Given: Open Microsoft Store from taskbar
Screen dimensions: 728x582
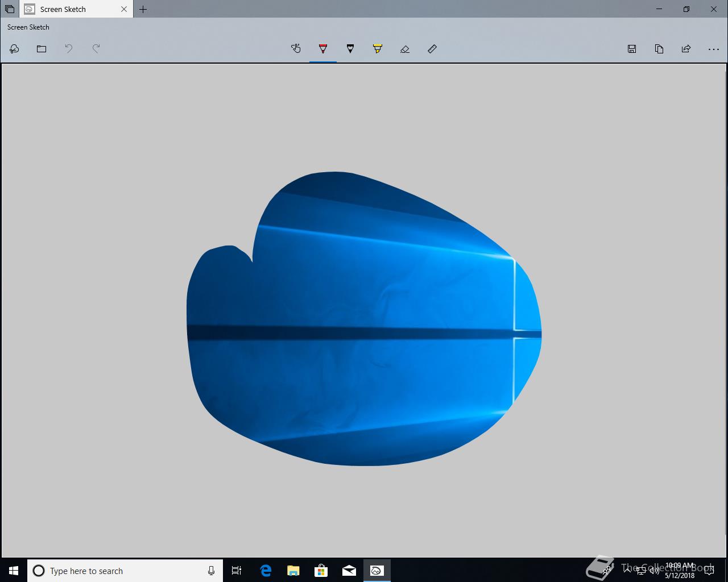Looking at the screenshot, I should [x=321, y=571].
